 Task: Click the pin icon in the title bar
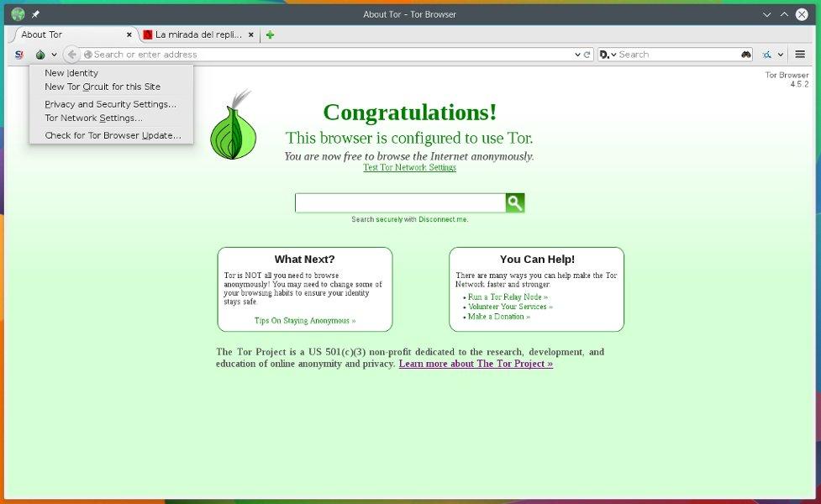click(35, 14)
